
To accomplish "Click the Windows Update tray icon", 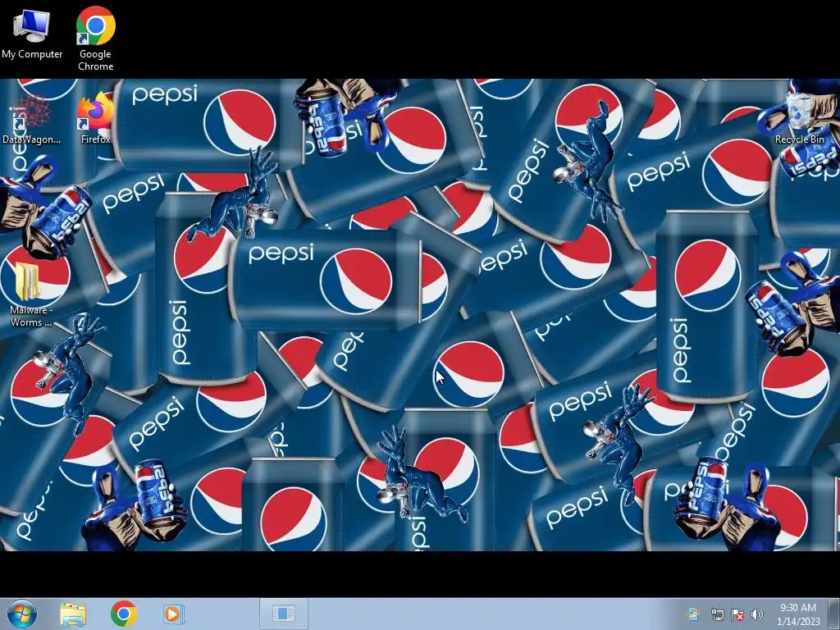I will point(693,614).
